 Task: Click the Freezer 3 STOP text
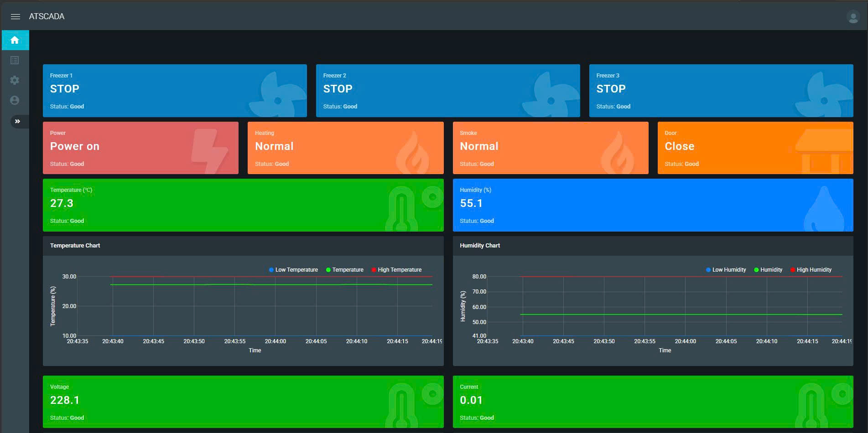pyautogui.click(x=611, y=89)
